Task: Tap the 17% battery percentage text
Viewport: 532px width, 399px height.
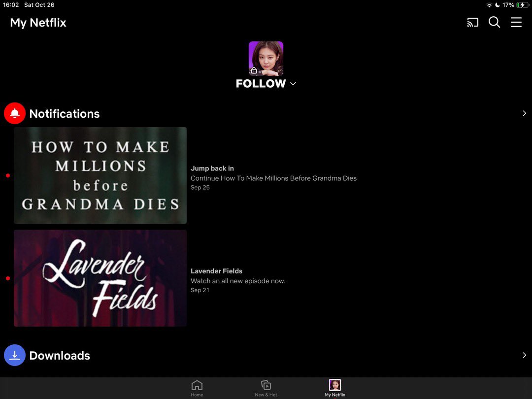Action: 508,5
